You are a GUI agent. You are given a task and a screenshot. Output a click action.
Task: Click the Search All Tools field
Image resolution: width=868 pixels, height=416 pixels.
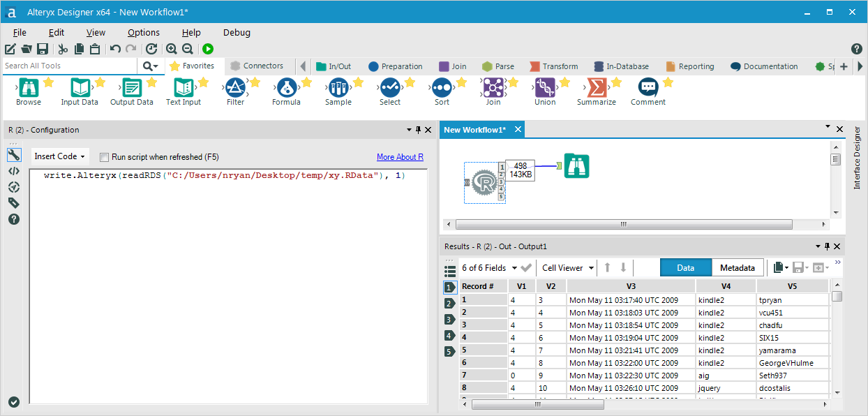pyautogui.click(x=70, y=66)
